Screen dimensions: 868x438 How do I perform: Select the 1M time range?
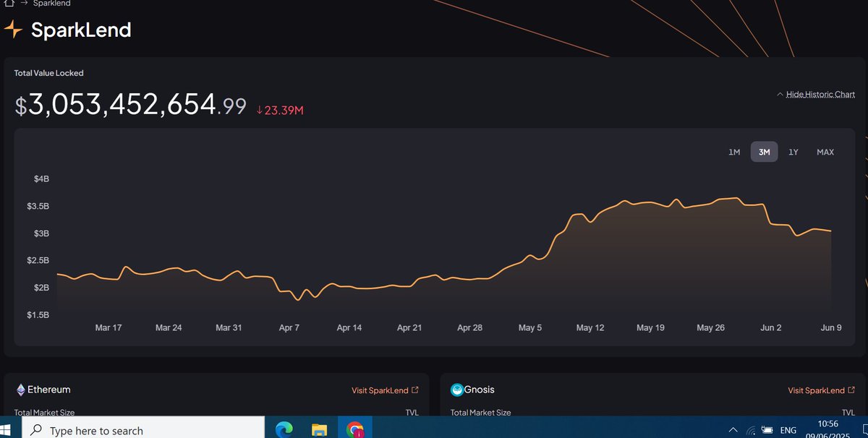[x=734, y=152]
